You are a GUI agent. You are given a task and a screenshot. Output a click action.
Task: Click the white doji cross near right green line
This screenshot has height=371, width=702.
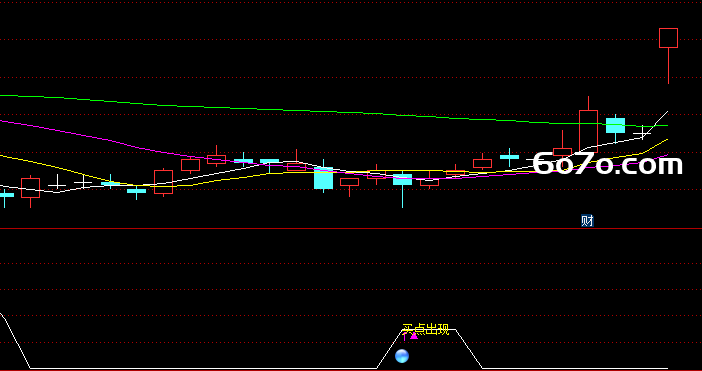(x=642, y=133)
